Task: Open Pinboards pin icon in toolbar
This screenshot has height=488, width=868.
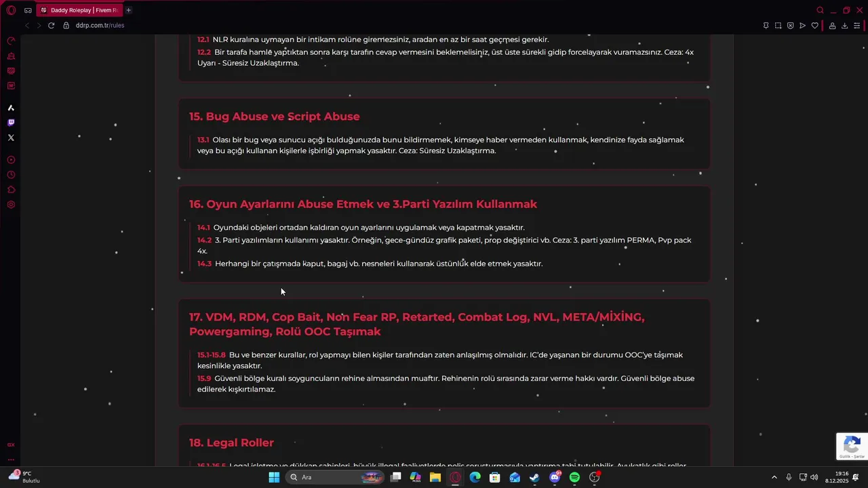Action: pos(766,26)
